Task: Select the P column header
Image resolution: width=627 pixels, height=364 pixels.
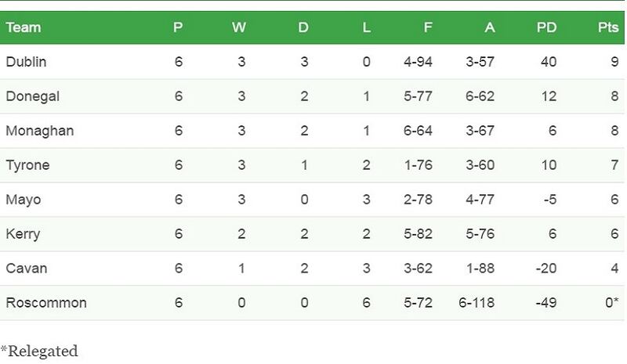Action: [178, 27]
